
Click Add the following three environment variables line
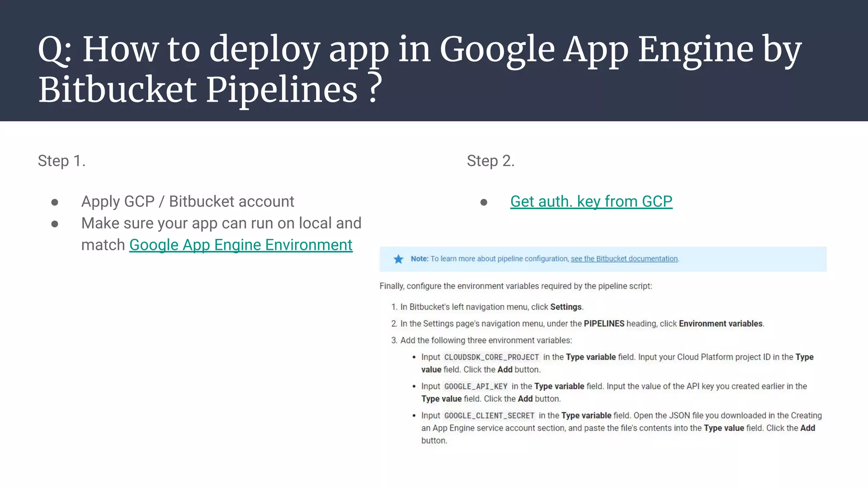click(x=486, y=340)
